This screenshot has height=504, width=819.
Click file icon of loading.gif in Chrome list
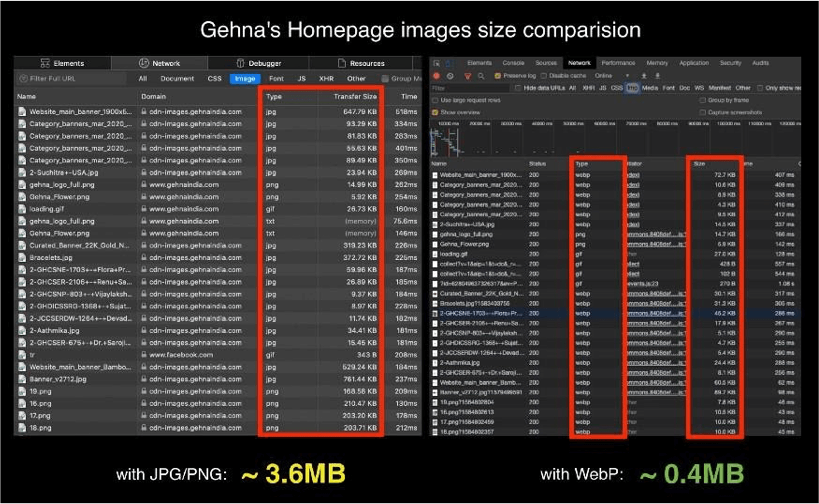(435, 254)
